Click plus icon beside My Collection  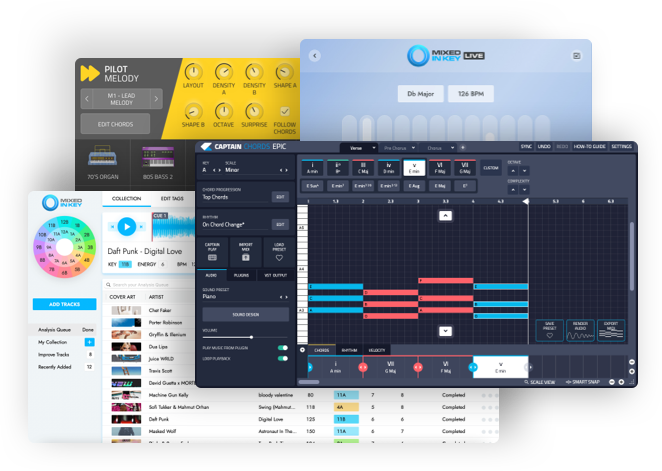pos(90,342)
